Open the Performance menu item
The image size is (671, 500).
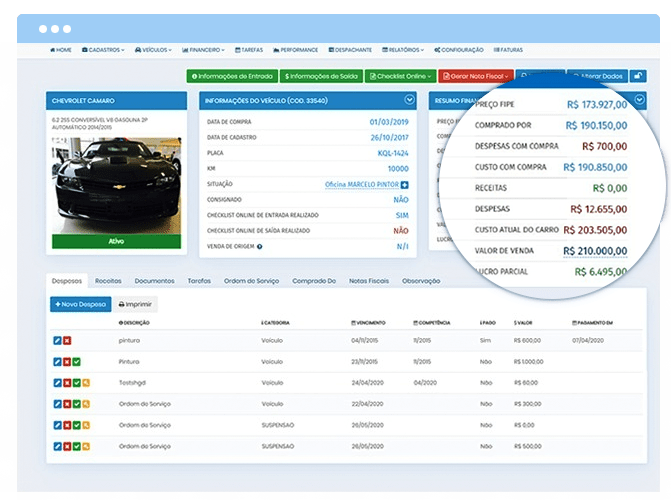[296, 50]
